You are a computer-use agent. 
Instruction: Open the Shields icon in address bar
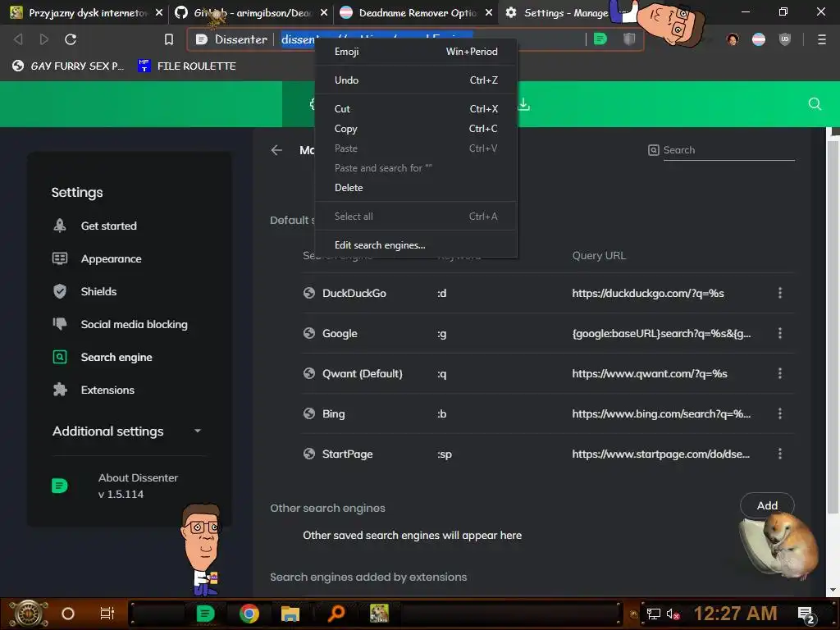click(x=629, y=39)
